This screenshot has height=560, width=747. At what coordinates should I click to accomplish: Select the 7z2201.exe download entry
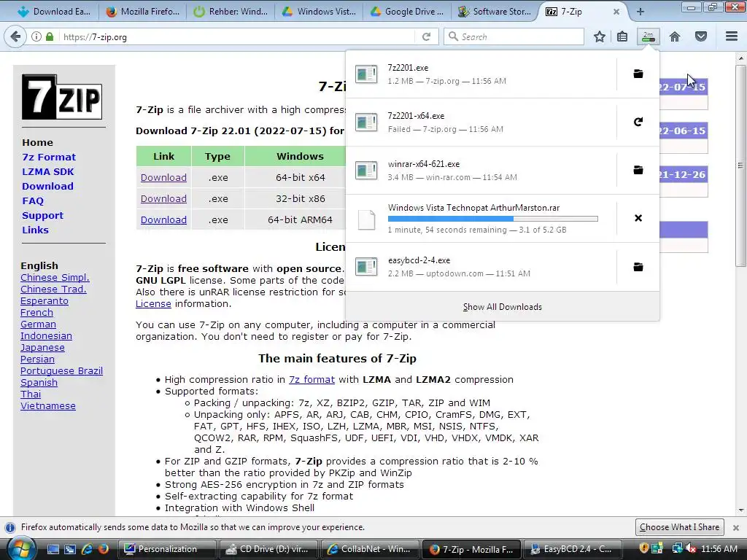coord(481,74)
